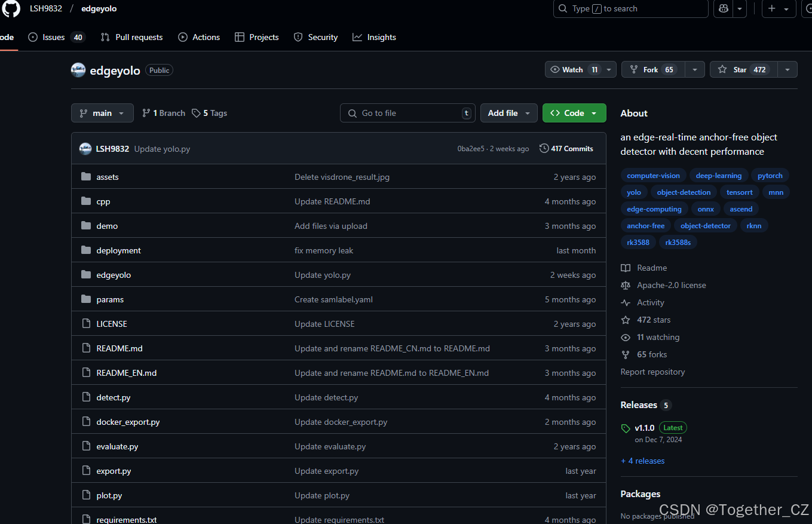Image resolution: width=812 pixels, height=524 pixels.
Task: Open the Insights tab
Action: (x=374, y=37)
